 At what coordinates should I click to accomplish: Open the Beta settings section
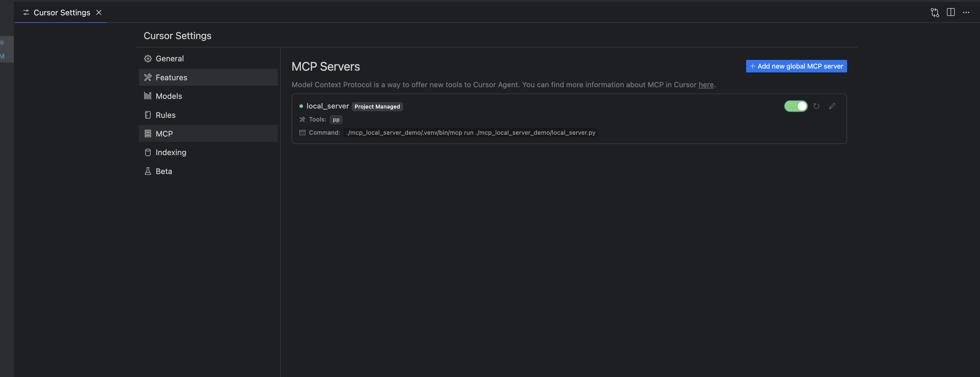[x=208, y=171]
